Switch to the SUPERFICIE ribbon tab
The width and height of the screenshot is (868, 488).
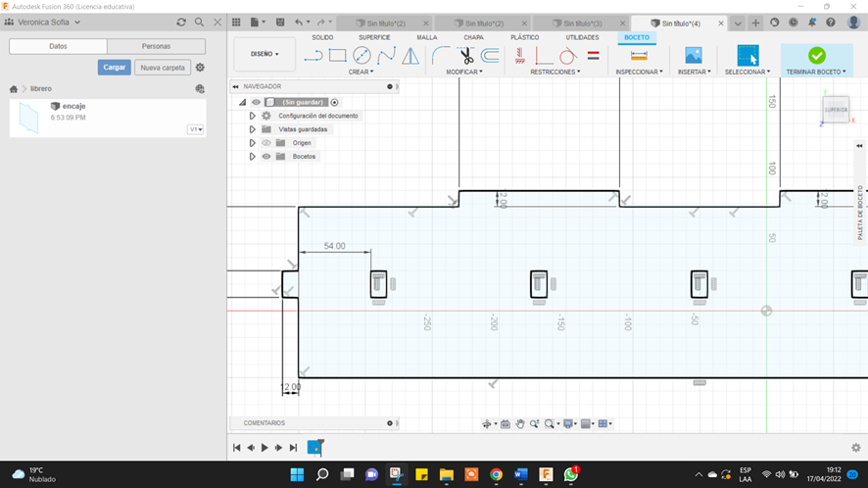373,37
